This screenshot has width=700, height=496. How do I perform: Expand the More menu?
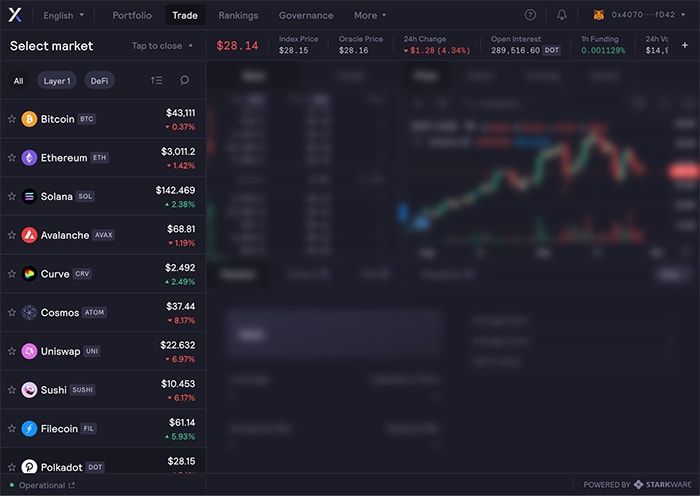[370, 15]
